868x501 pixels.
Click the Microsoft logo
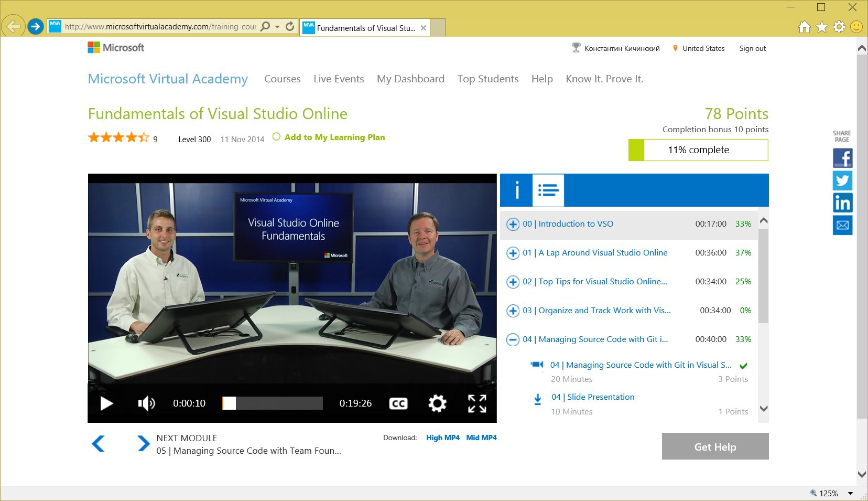116,47
